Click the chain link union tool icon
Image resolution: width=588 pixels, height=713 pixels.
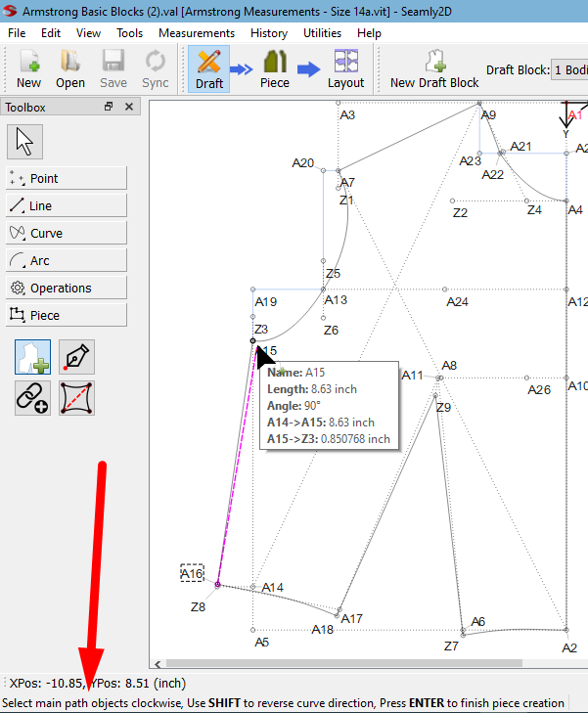32,398
